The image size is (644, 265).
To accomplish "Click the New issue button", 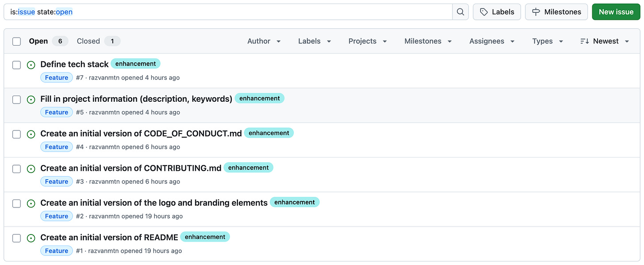I will (x=616, y=12).
